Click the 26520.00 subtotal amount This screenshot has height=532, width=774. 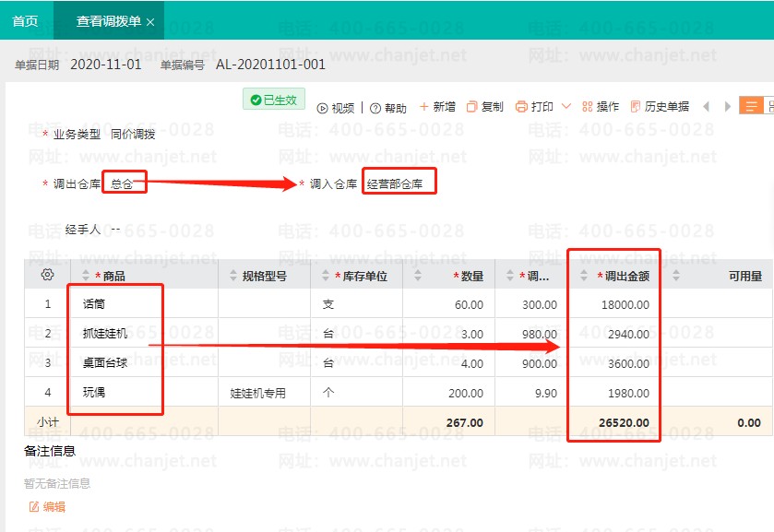coord(624,423)
